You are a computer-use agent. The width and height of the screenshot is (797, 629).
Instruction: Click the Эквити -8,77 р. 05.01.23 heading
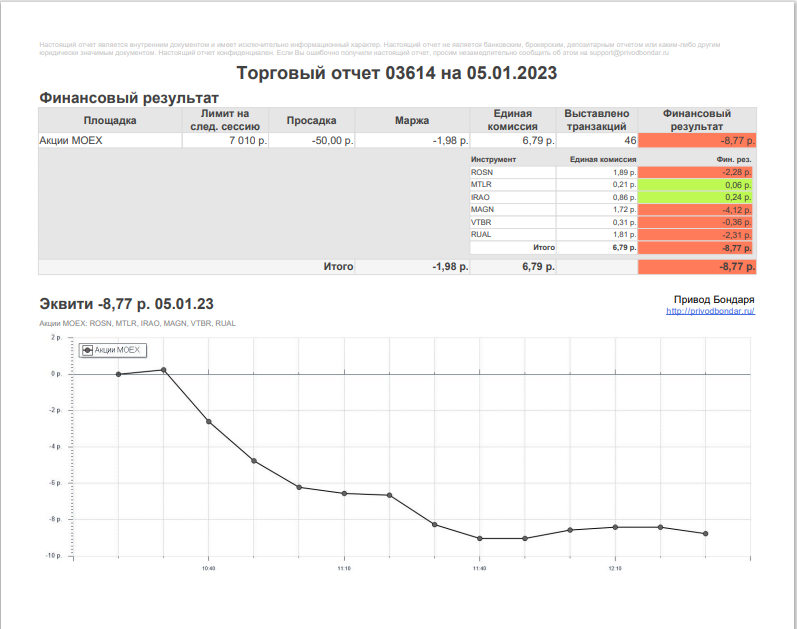127,304
